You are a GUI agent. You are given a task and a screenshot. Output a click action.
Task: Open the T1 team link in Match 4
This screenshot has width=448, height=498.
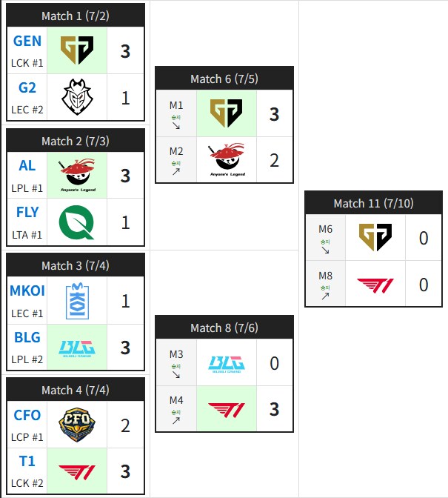click(27, 461)
